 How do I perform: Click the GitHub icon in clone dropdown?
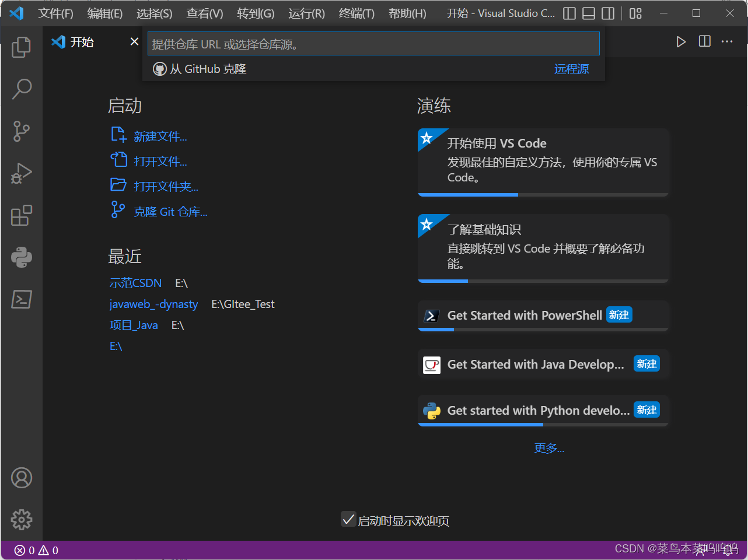click(160, 69)
